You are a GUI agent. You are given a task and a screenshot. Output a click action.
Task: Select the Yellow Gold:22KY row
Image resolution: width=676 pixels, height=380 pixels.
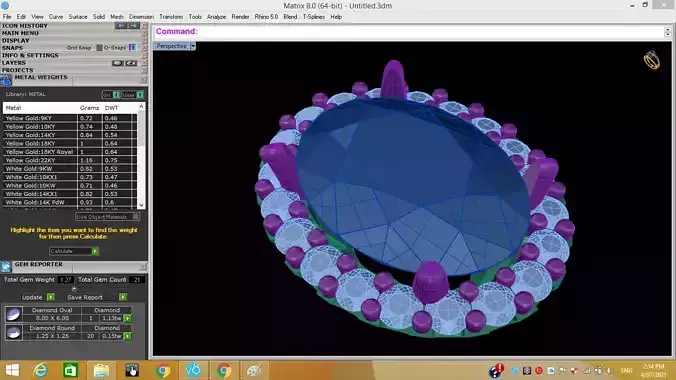pos(70,160)
